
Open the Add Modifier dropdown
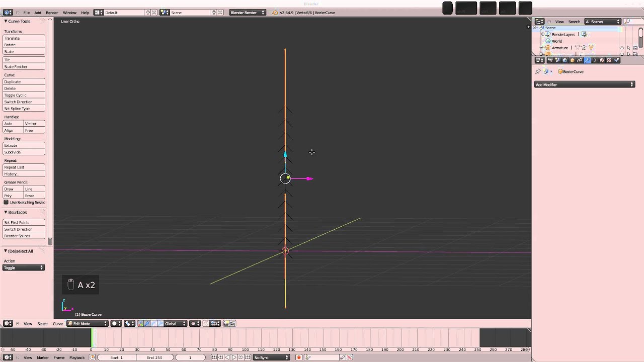pos(584,84)
